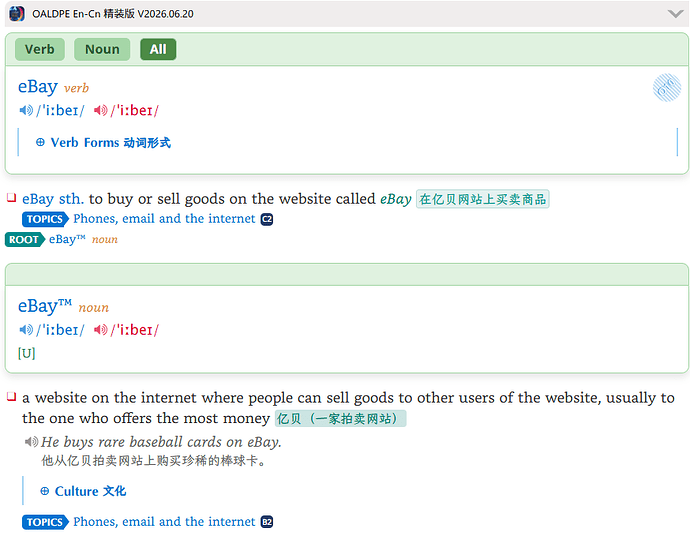Open Phones, email and the internet C2 link
Viewport: 690px width, 547px height.
[164, 219]
